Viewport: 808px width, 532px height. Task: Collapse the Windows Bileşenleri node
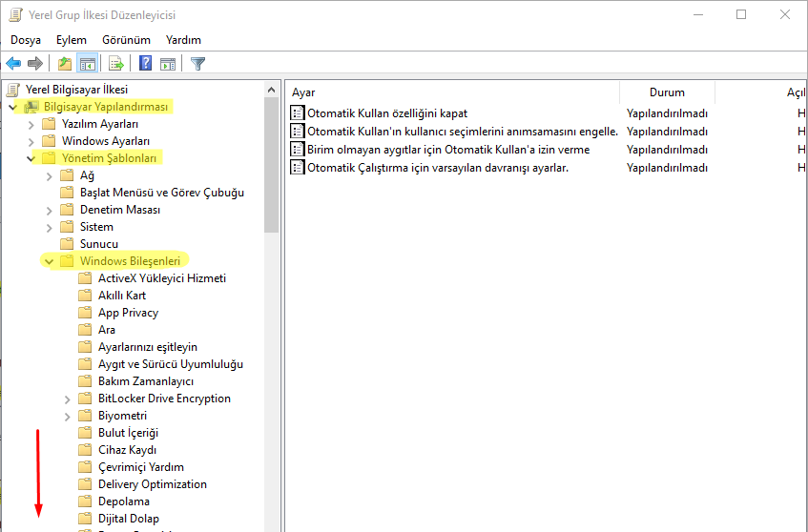pyautogui.click(x=49, y=261)
